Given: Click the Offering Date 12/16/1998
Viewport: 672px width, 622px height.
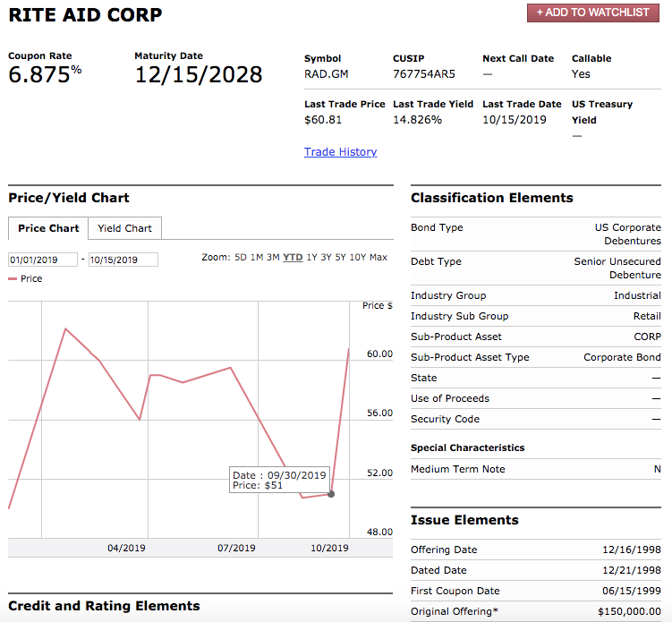Looking at the screenshot, I should click(x=631, y=550).
